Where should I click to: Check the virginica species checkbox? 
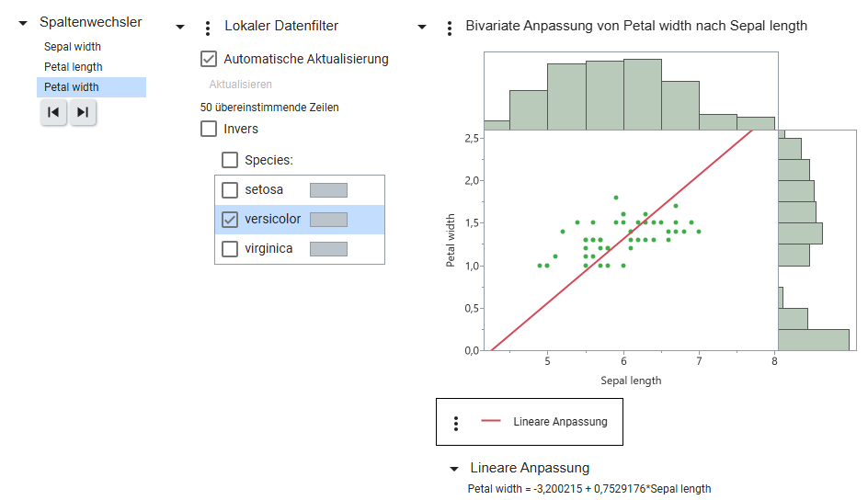click(230, 249)
